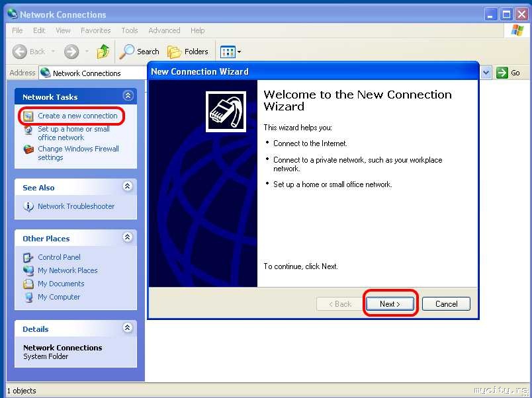This screenshot has height=398, width=532.
Task: Open the Favorites menu
Action: click(x=96, y=30)
